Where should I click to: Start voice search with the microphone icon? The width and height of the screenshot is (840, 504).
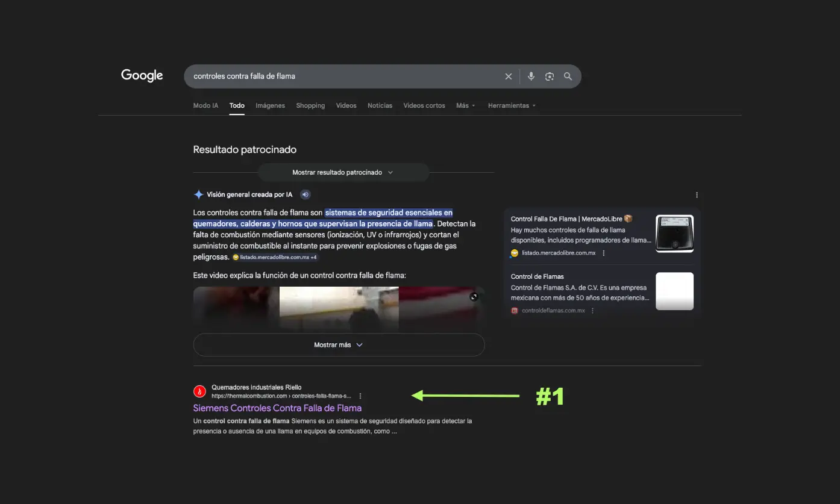[531, 76]
